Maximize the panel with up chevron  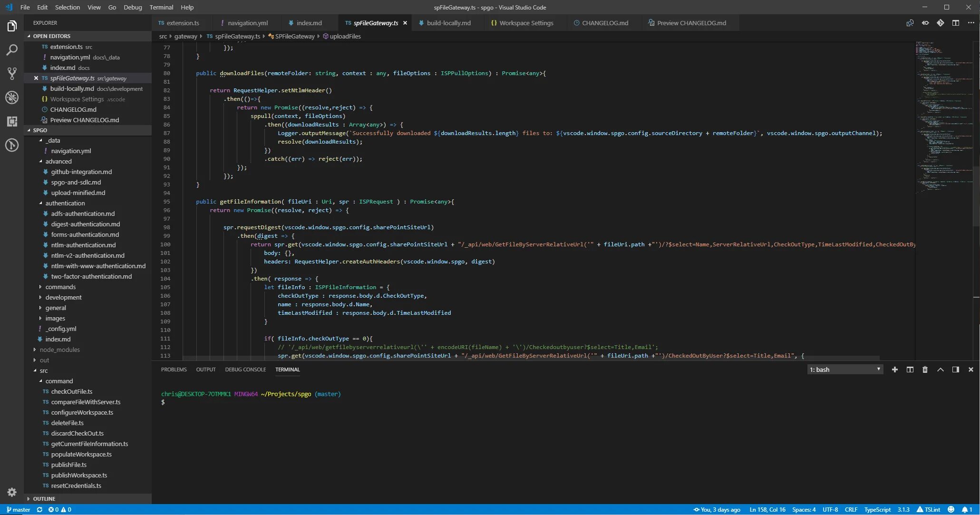[x=941, y=369]
